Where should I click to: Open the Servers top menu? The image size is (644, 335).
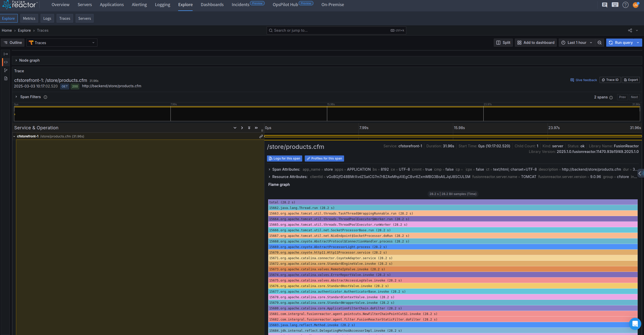pos(85,5)
